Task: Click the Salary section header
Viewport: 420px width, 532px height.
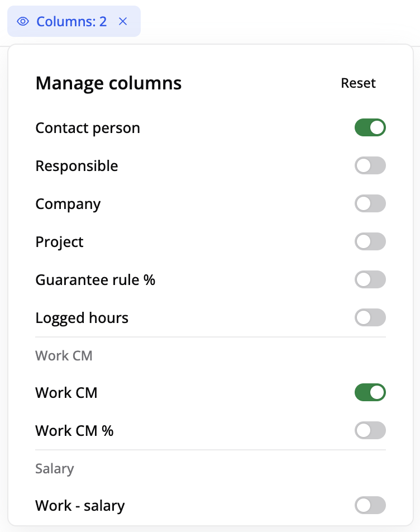Action: pyautogui.click(x=55, y=468)
